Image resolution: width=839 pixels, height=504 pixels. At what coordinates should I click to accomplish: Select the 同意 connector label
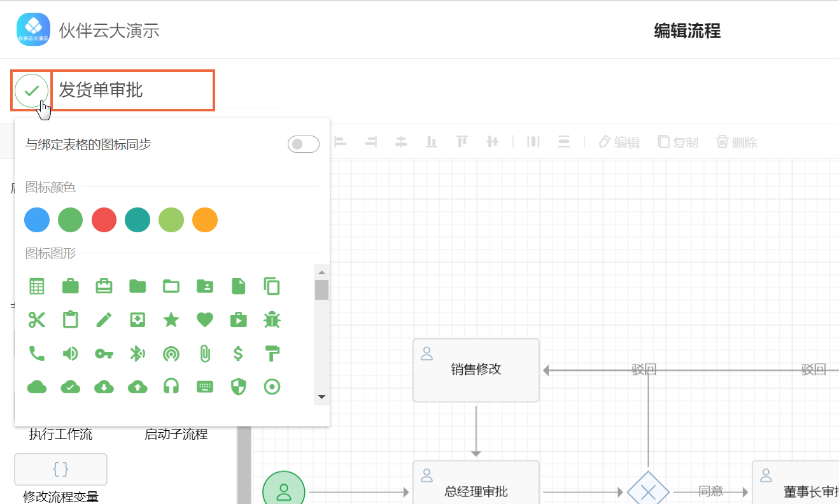pos(711,491)
